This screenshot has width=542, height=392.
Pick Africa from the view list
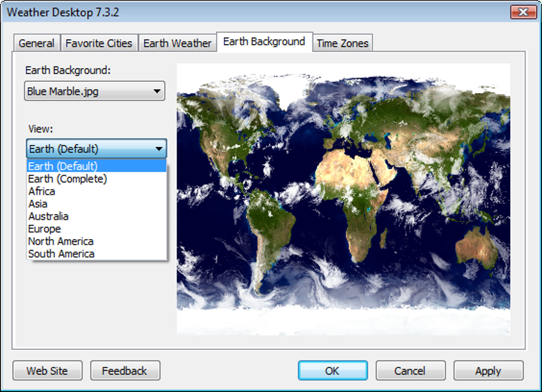(42, 191)
